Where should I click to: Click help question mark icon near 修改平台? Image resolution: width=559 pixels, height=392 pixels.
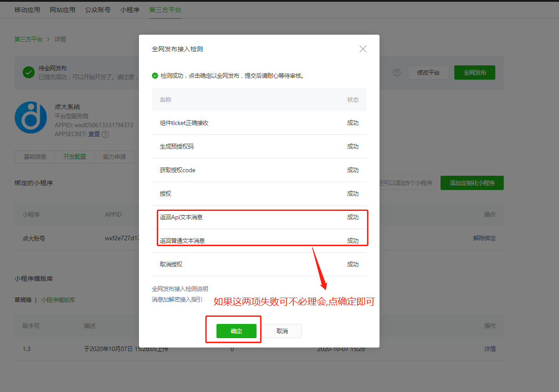point(397,73)
